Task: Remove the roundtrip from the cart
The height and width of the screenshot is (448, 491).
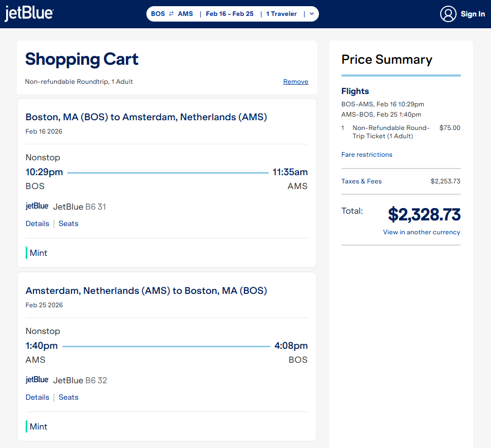Action: pyautogui.click(x=296, y=82)
